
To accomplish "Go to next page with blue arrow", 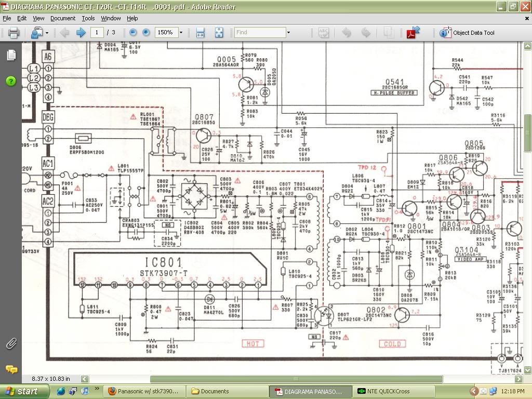I will [81, 33].
